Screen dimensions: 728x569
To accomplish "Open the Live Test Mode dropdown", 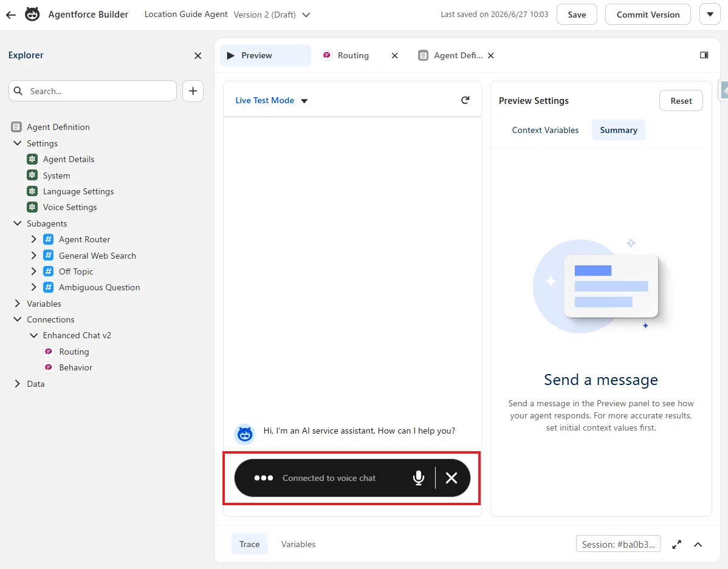I will click(x=272, y=100).
